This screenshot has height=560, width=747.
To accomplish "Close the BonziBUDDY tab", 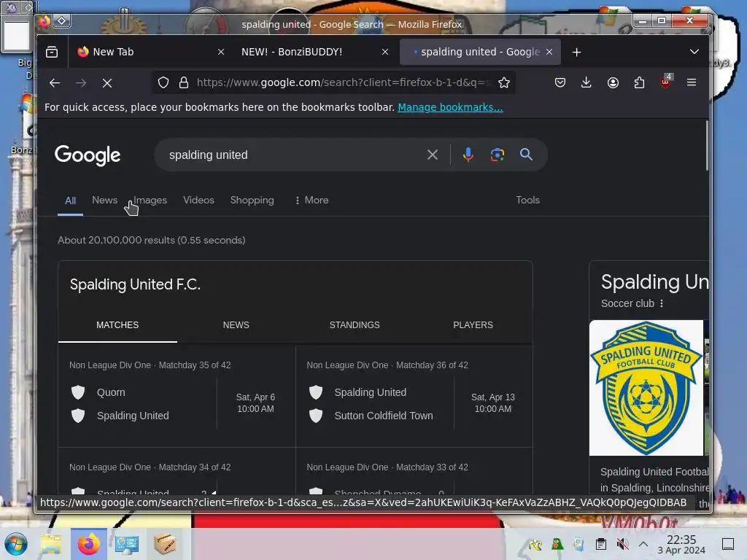I will point(385,52).
